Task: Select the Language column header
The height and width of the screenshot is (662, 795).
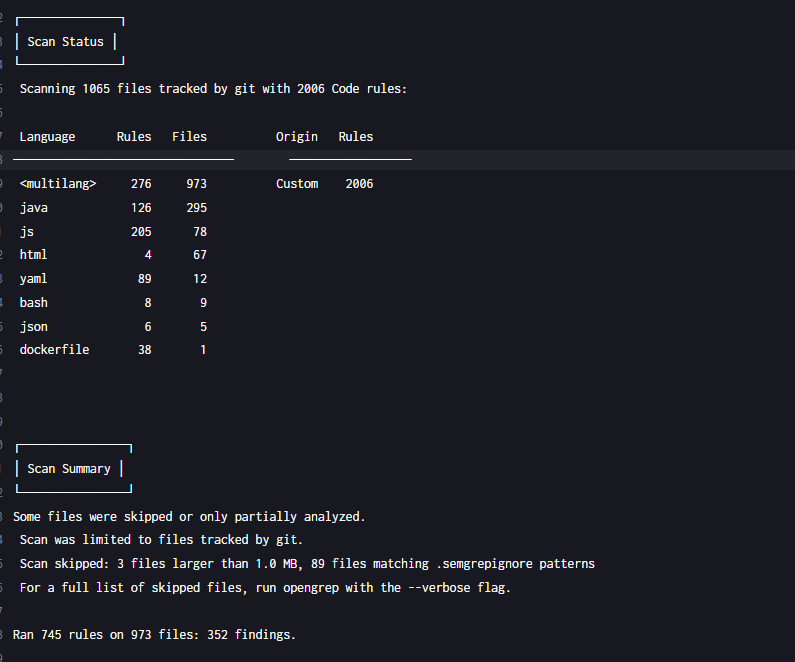Action: click(47, 137)
